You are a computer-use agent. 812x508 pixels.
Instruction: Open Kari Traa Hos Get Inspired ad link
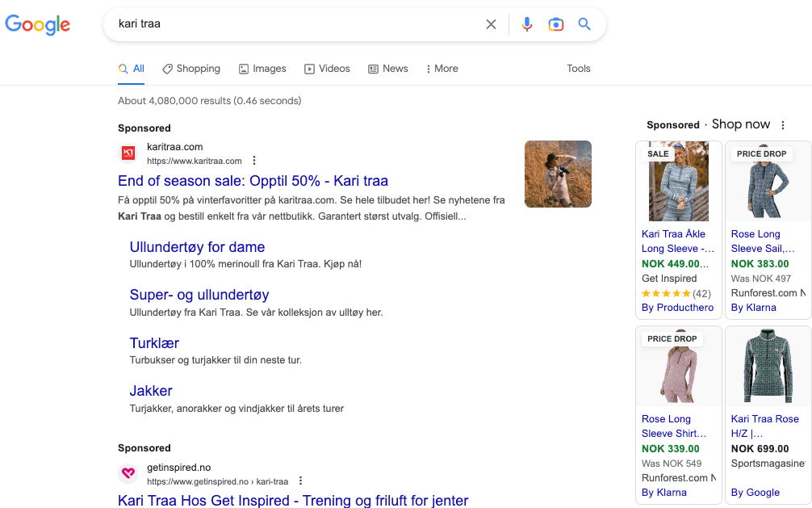tap(292, 501)
